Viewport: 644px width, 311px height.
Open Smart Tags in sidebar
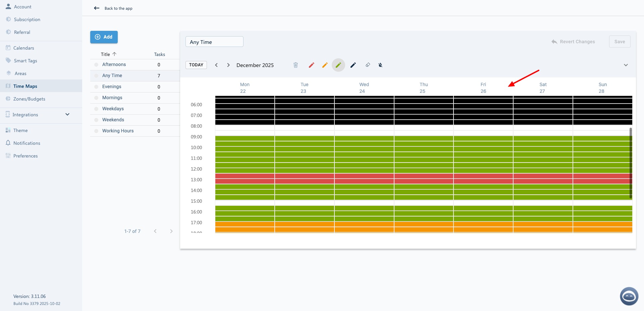25,61
